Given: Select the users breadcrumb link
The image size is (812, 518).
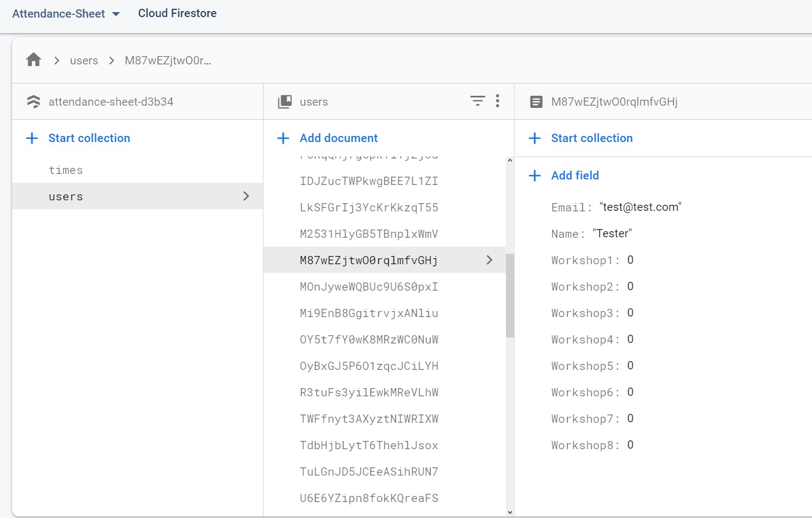Looking at the screenshot, I should pos(84,61).
